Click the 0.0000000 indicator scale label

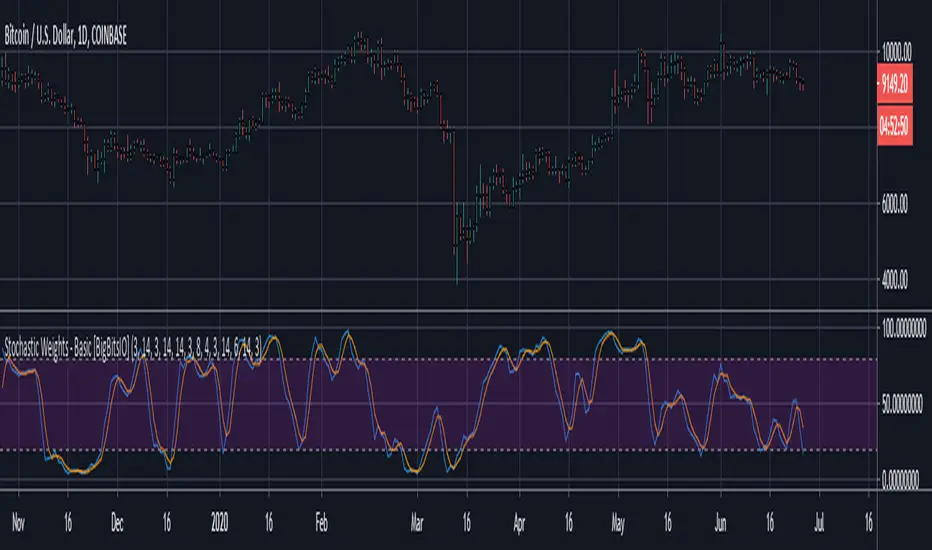pyautogui.click(x=900, y=479)
